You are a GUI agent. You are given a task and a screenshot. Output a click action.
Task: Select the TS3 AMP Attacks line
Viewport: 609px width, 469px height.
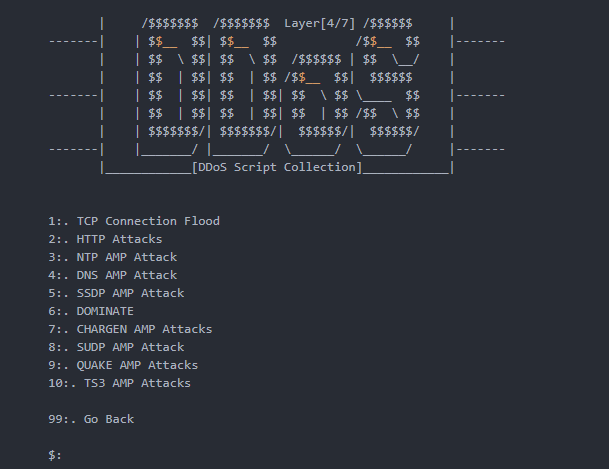[119, 383]
